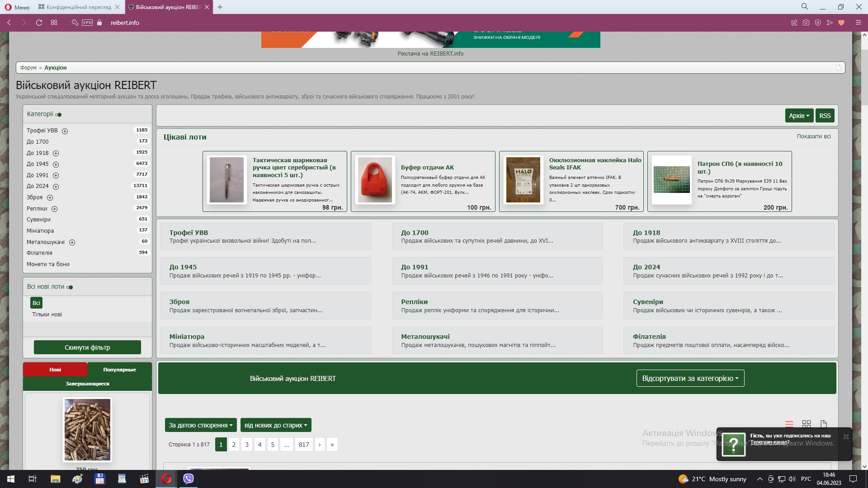Go to page 2

coord(234,445)
